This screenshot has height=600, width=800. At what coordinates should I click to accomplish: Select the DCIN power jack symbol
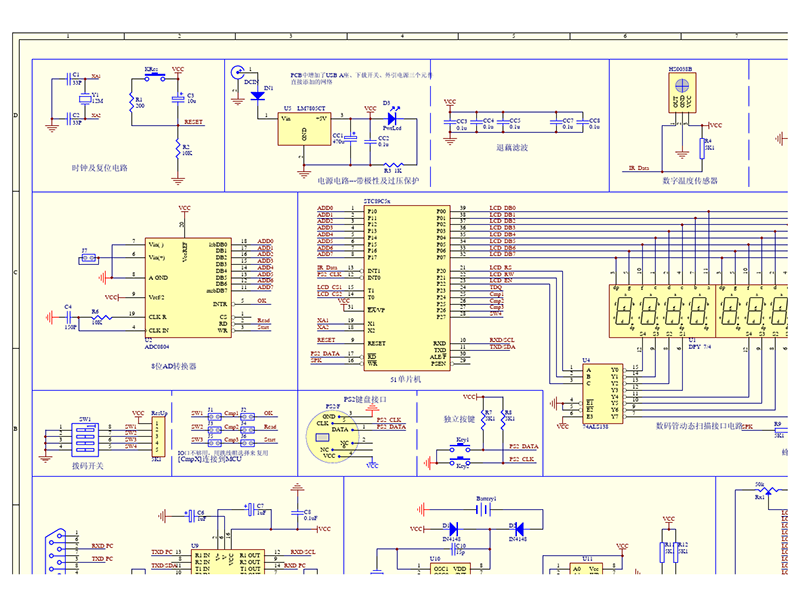click(237, 72)
